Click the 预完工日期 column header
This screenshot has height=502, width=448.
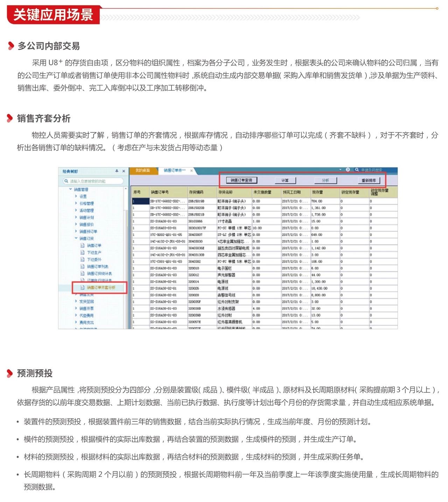[x=295, y=192]
